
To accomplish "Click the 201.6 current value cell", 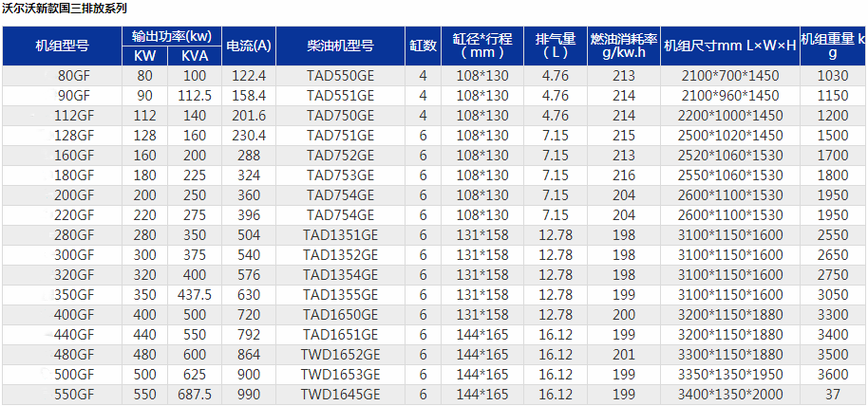I will pos(249,115).
